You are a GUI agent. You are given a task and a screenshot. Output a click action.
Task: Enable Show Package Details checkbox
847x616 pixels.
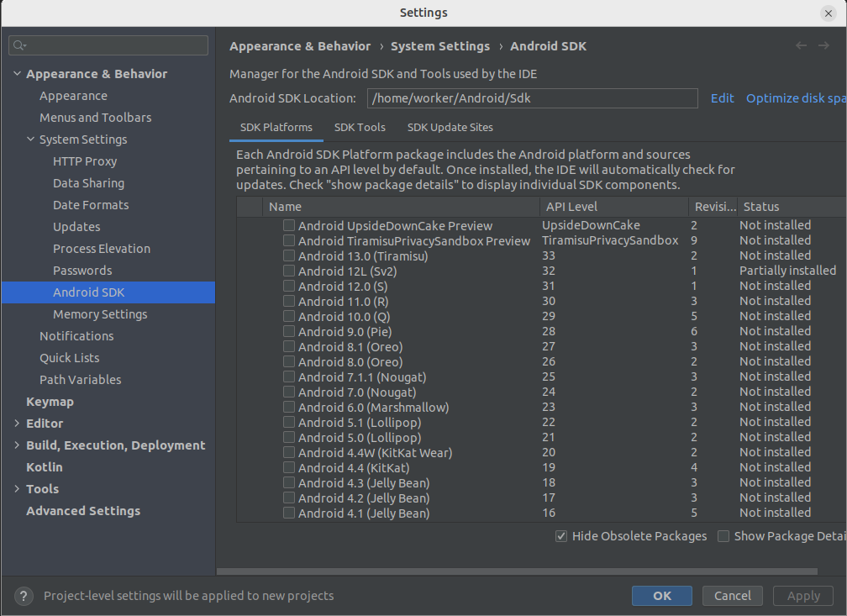pos(723,536)
